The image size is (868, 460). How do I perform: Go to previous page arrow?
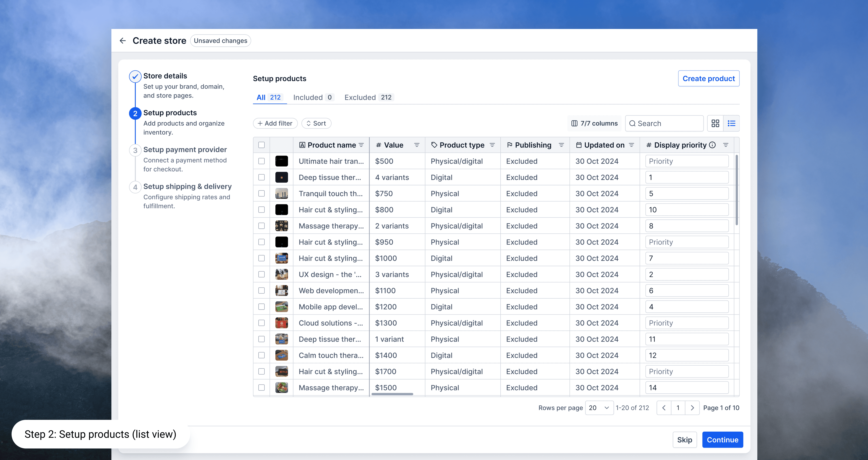click(x=664, y=408)
